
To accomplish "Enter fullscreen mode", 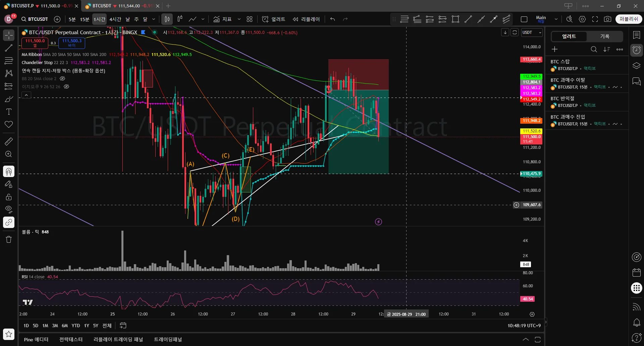I will (x=595, y=19).
